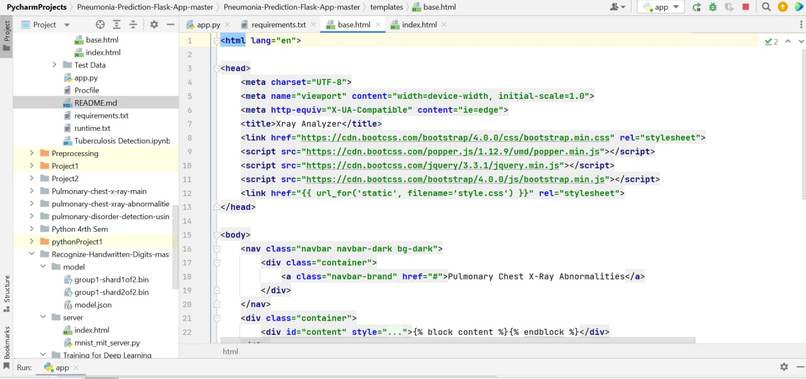The image size is (806, 379).
Task: Open the user account icon menu
Action: click(617, 7)
